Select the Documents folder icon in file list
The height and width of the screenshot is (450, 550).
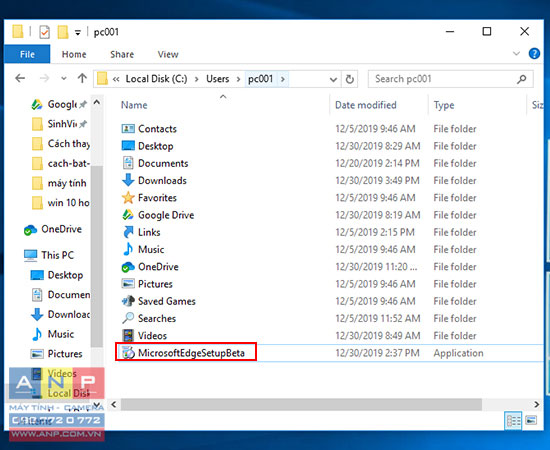click(x=128, y=163)
